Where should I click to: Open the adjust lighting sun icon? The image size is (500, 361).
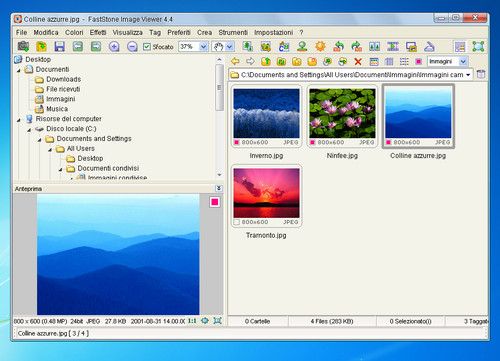[320, 46]
